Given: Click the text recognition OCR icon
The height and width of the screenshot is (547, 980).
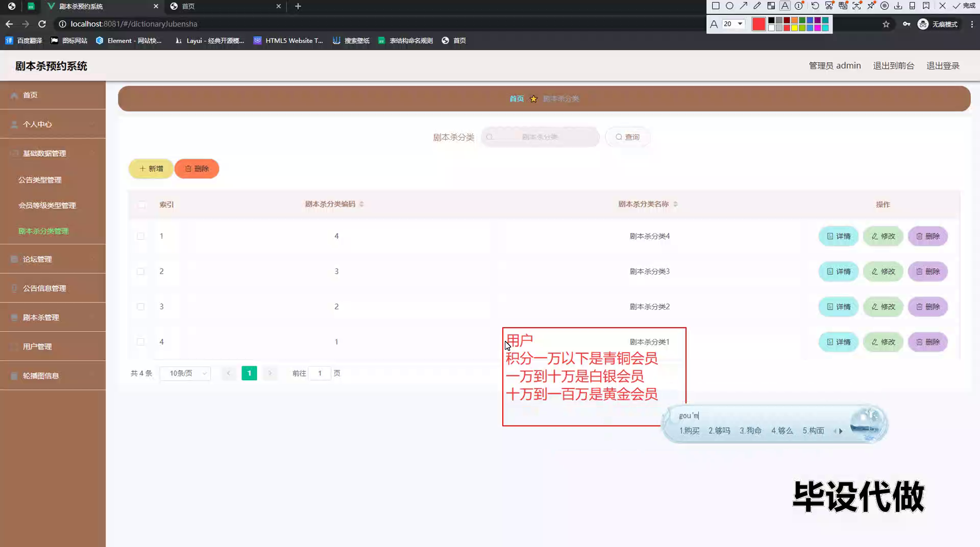Looking at the screenshot, I should [x=856, y=6].
